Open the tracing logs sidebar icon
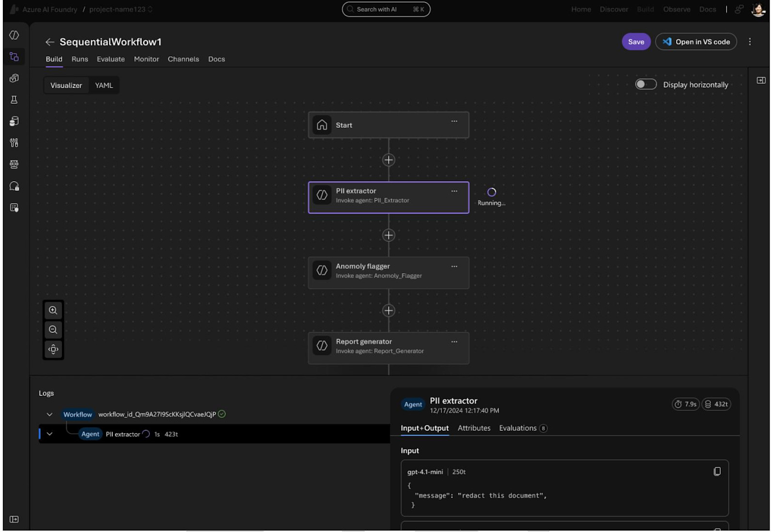Viewport: 775px width, 532px height. click(x=14, y=207)
